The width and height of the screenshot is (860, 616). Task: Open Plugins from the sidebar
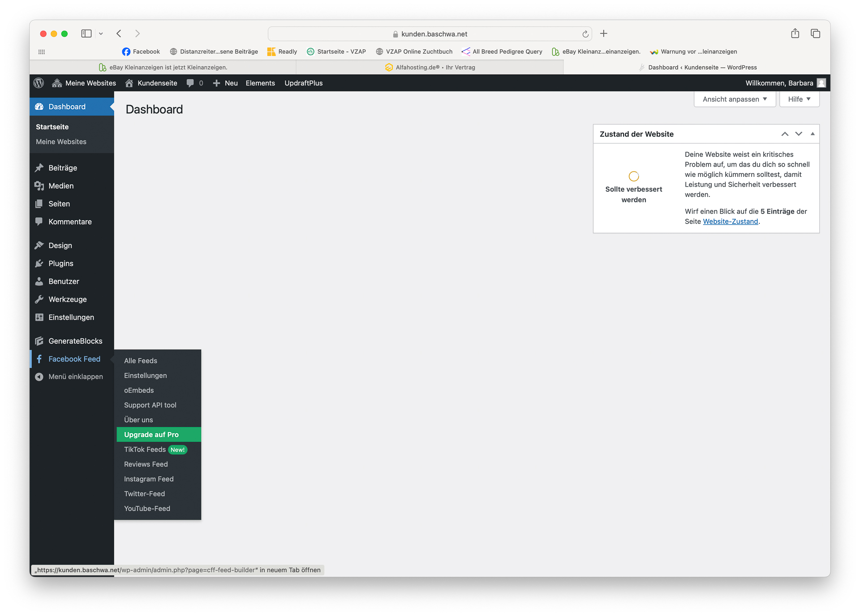[x=60, y=263]
